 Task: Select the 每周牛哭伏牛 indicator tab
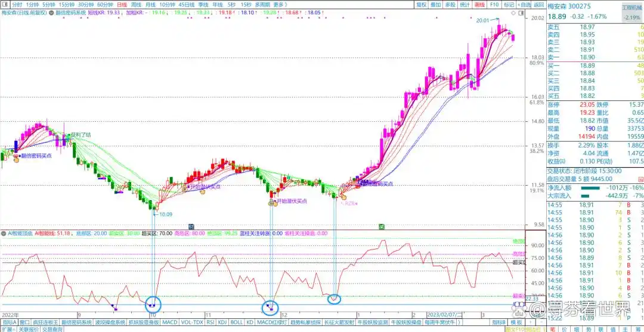[x=440, y=322]
